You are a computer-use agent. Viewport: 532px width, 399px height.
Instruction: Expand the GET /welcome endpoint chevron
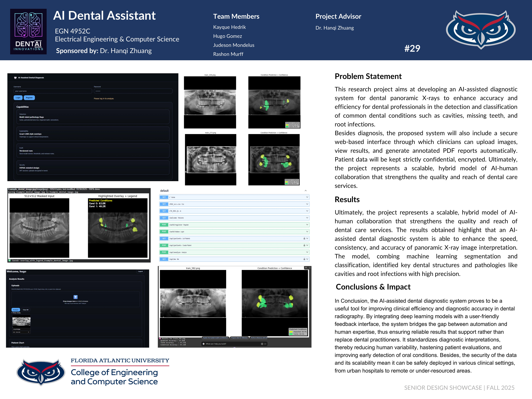[x=307, y=218]
